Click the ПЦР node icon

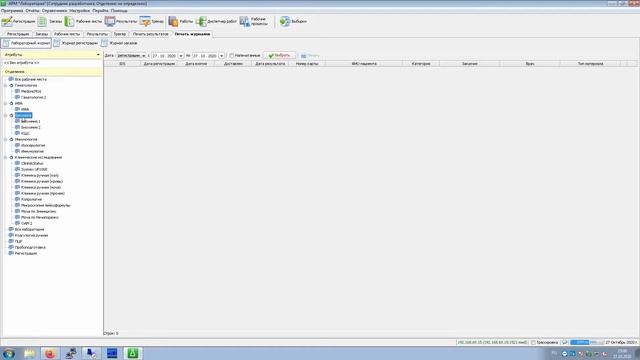click(11, 241)
